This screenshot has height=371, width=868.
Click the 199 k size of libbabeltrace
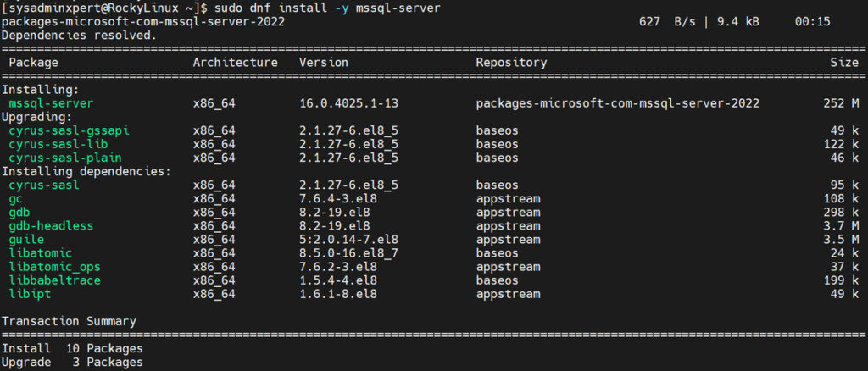point(840,280)
